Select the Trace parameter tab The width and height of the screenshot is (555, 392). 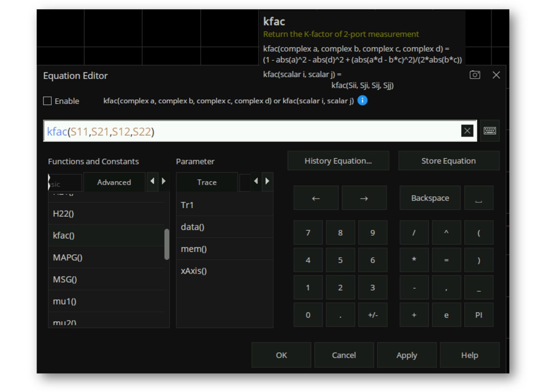pyautogui.click(x=207, y=182)
